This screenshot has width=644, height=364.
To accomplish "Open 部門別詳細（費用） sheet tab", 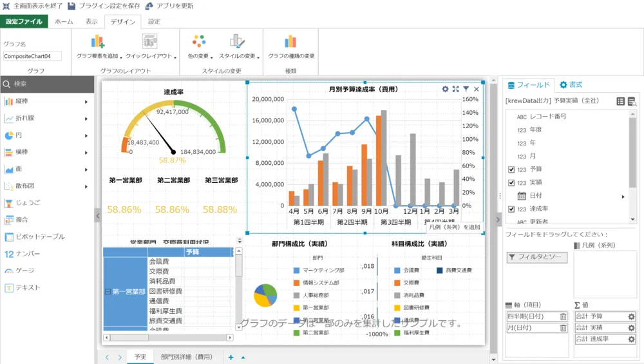I will click(x=187, y=357).
